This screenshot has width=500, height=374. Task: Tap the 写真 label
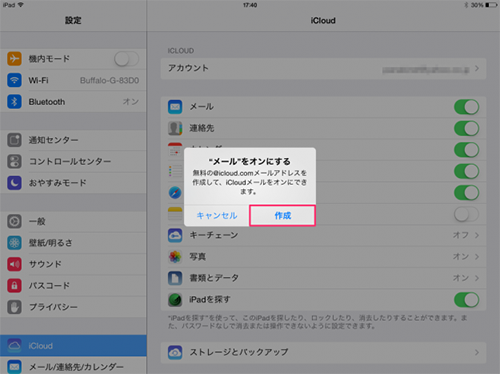(198, 257)
